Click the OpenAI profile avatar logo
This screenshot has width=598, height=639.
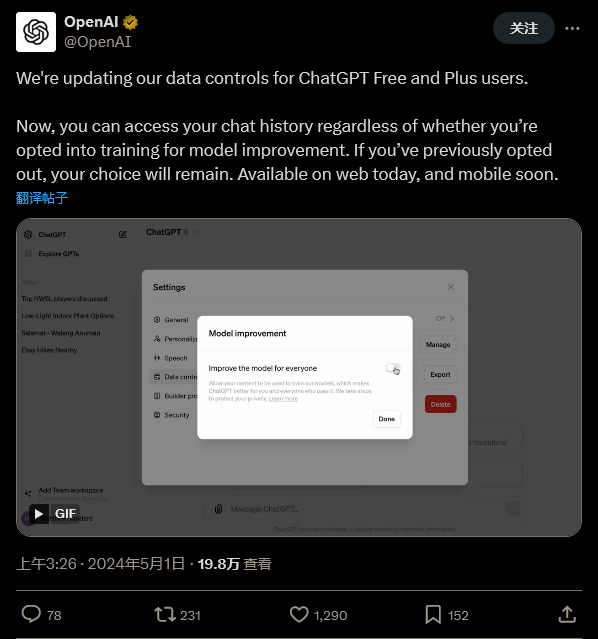[36, 32]
